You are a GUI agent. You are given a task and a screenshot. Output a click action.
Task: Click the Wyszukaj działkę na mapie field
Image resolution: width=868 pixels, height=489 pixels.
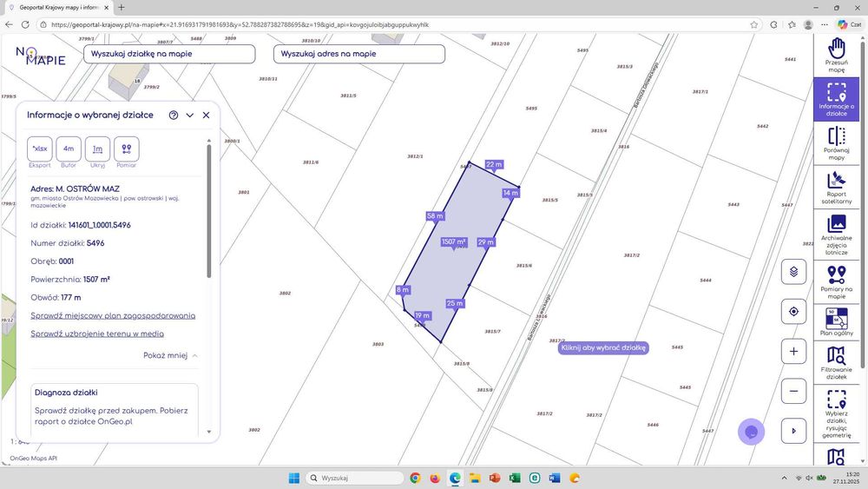[x=169, y=54]
